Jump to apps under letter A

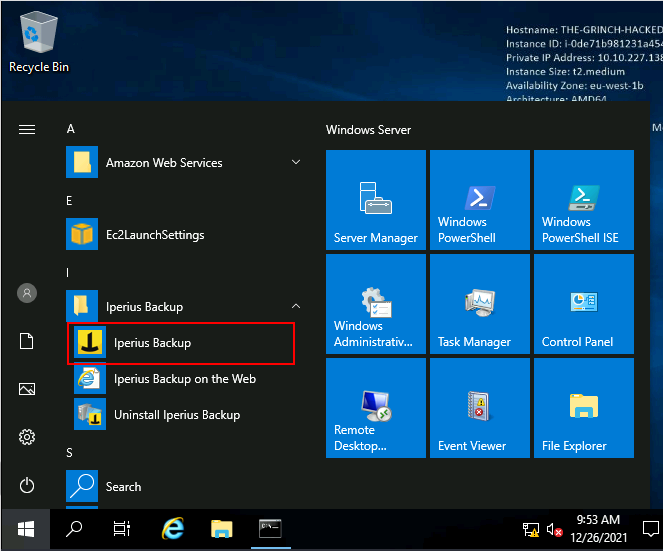tap(71, 129)
